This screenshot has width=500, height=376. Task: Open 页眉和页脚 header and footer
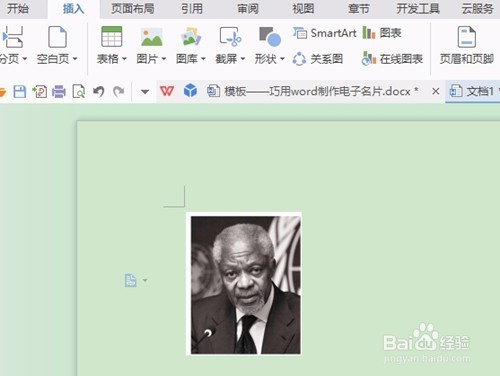[467, 45]
